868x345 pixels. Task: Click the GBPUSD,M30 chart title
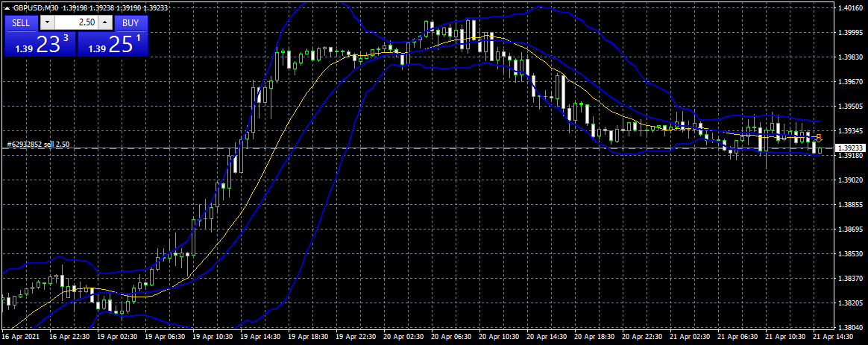[x=37, y=7]
